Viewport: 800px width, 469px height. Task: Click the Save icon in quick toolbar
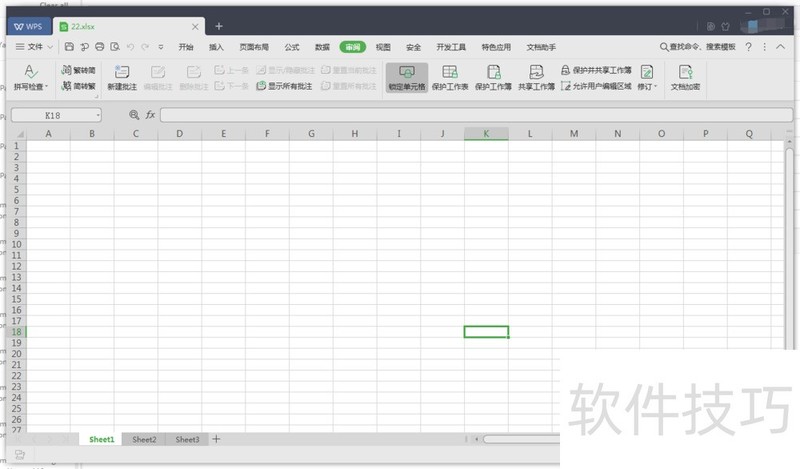69,47
